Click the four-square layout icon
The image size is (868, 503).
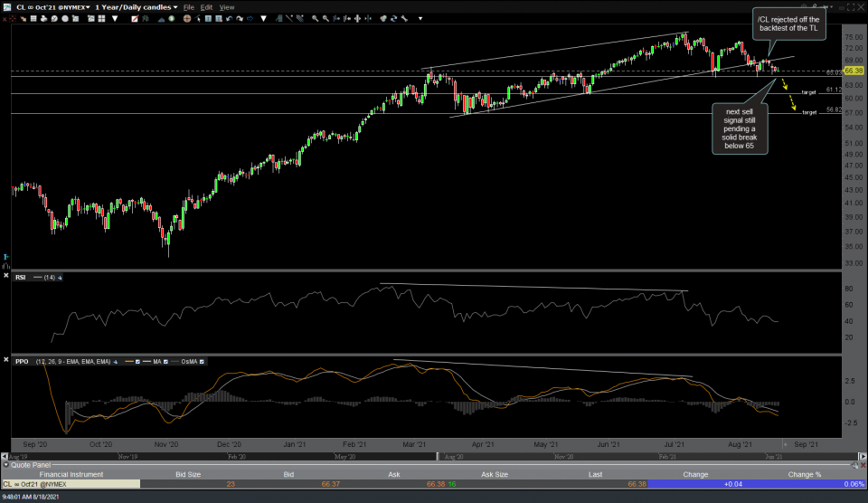tap(102, 19)
